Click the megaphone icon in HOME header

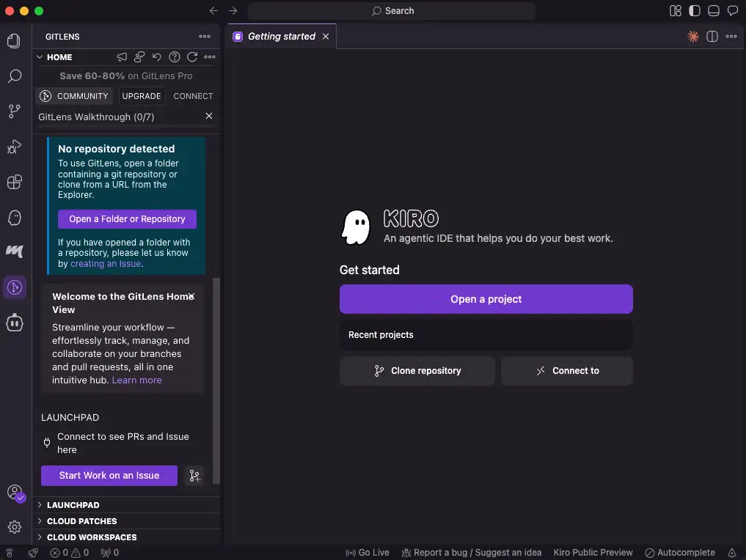pos(122,57)
